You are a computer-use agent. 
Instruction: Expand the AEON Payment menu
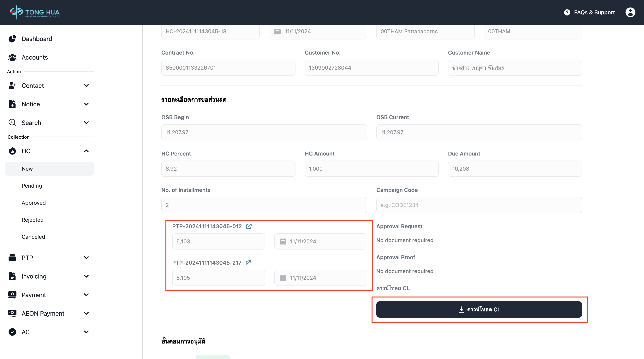point(86,313)
